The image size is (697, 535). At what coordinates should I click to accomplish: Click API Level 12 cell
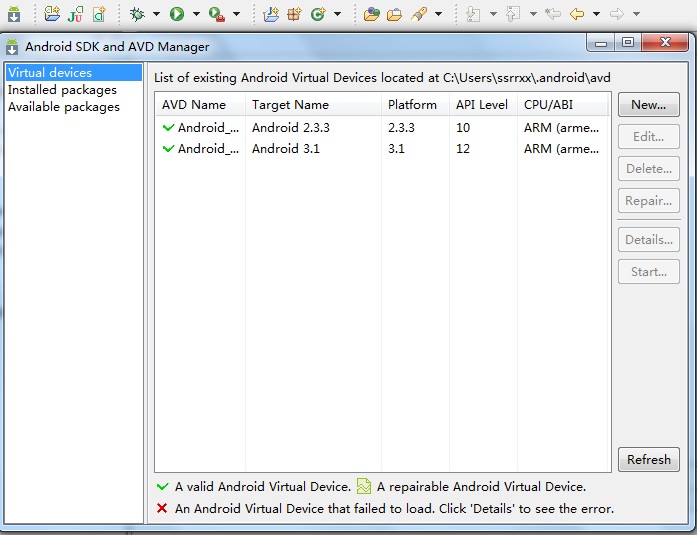463,149
